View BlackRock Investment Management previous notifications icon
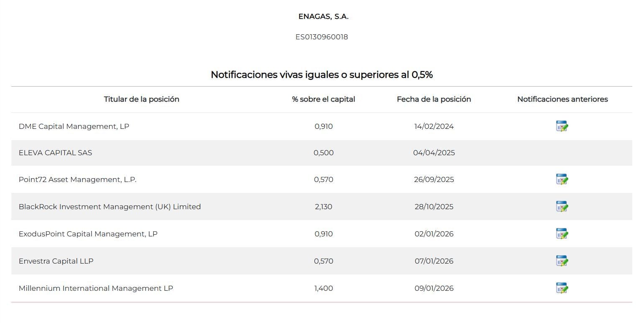This screenshot has height=323, width=644. (562, 207)
